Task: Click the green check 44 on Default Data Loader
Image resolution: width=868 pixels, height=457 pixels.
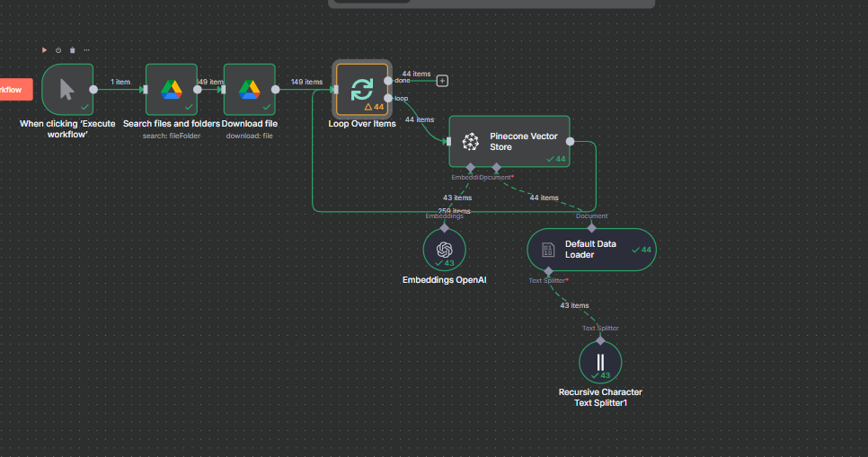Action: (x=642, y=250)
